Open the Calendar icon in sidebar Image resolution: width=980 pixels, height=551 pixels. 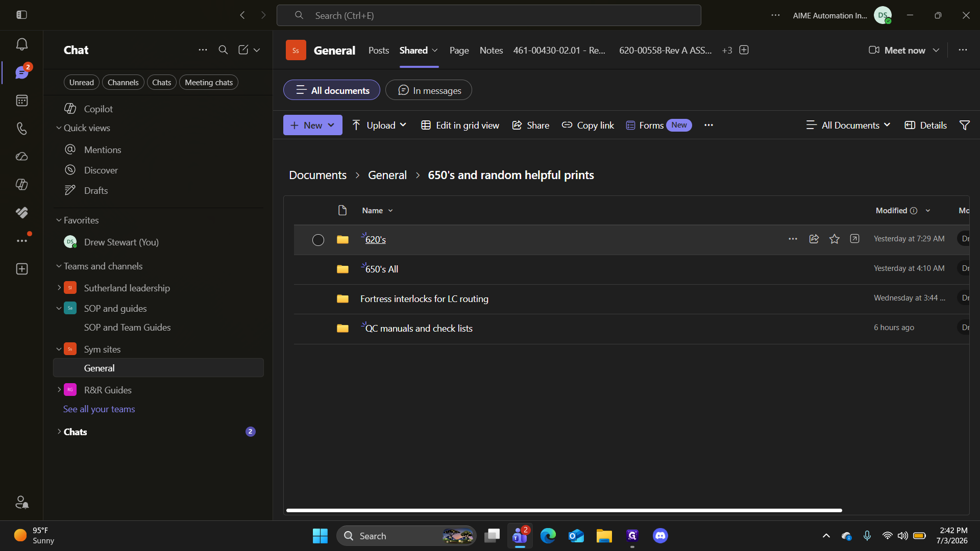point(21,101)
